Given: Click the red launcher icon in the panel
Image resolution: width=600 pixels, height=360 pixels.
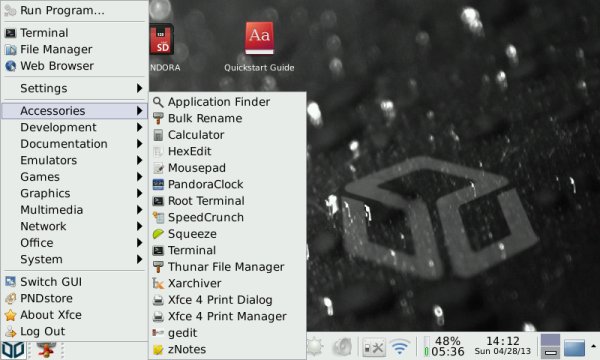Looking at the screenshot, I should tap(47, 350).
